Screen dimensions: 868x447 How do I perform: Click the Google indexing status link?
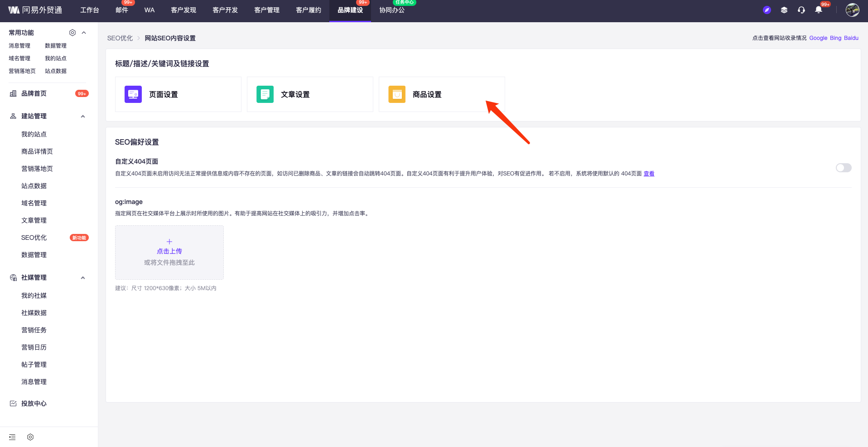coord(818,38)
